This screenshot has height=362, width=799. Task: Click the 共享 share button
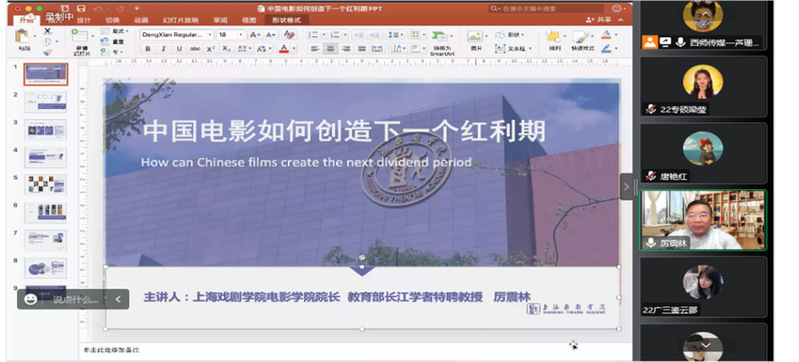tap(599, 20)
